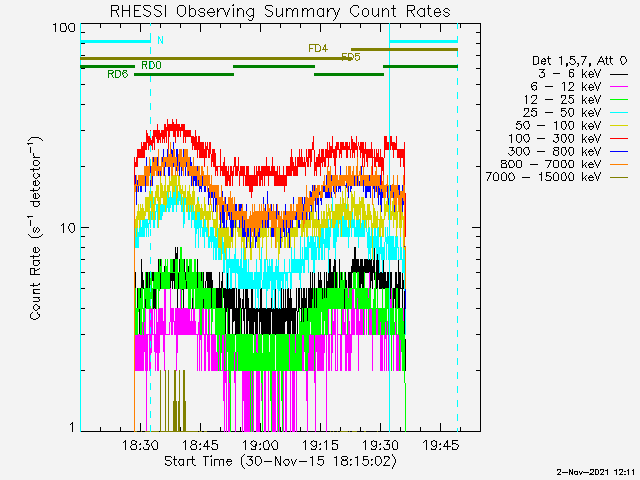Click the plot title 'RHESSI Observing Summary Count Rates'
640x480 pixels.
[x=280, y=11]
